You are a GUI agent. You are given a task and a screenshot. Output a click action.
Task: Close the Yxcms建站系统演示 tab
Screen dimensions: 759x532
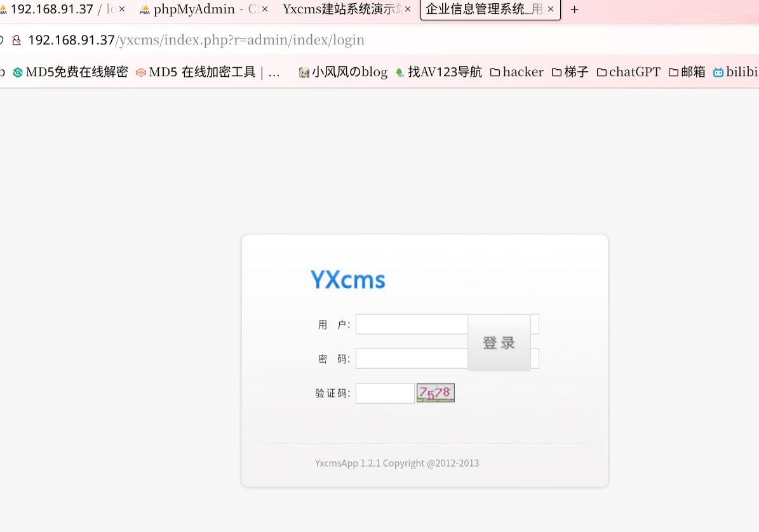pyautogui.click(x=408, y=9)
